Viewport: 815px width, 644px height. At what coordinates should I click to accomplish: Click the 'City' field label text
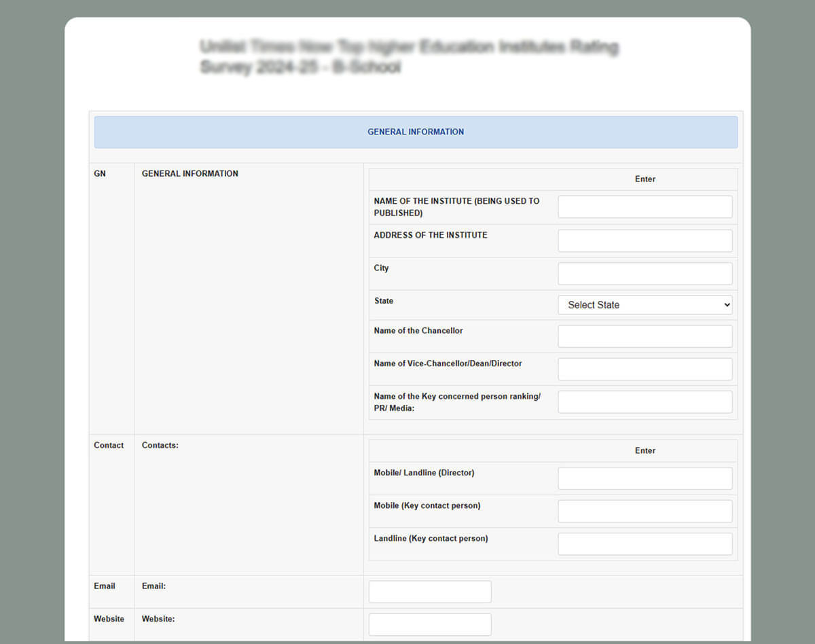(x=382, y=268)
